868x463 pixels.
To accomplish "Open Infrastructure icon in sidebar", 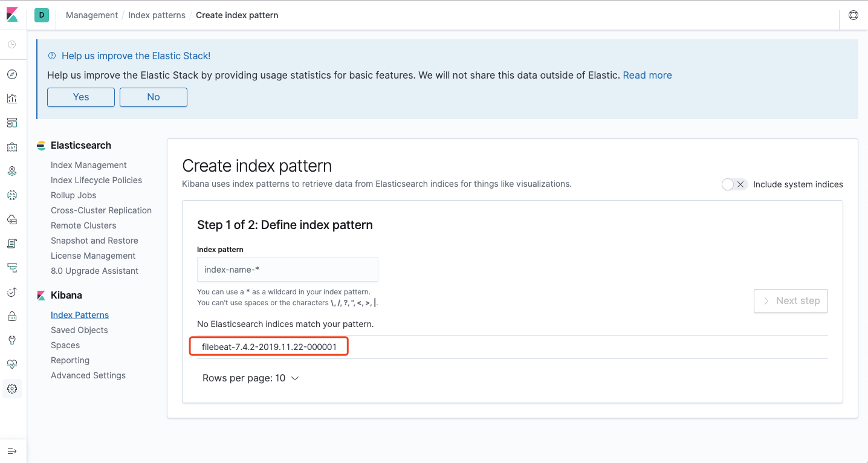I will coord(12,219).
